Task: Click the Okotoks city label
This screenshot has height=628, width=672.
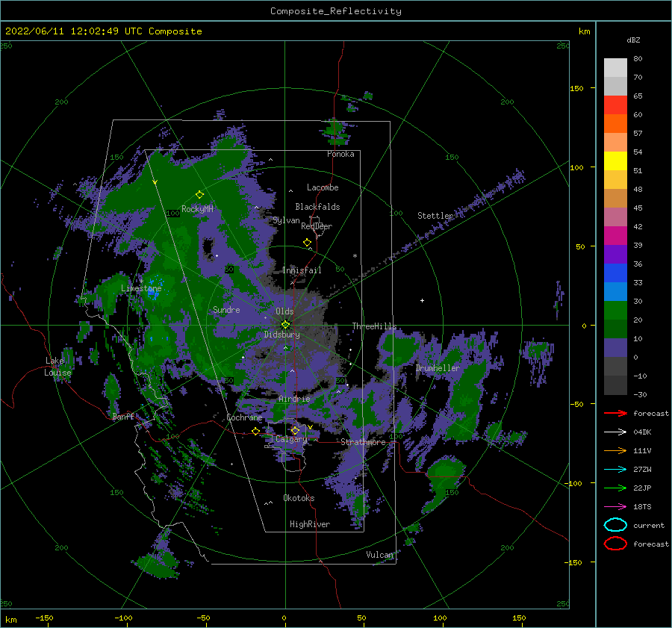Action: [299, 497]
